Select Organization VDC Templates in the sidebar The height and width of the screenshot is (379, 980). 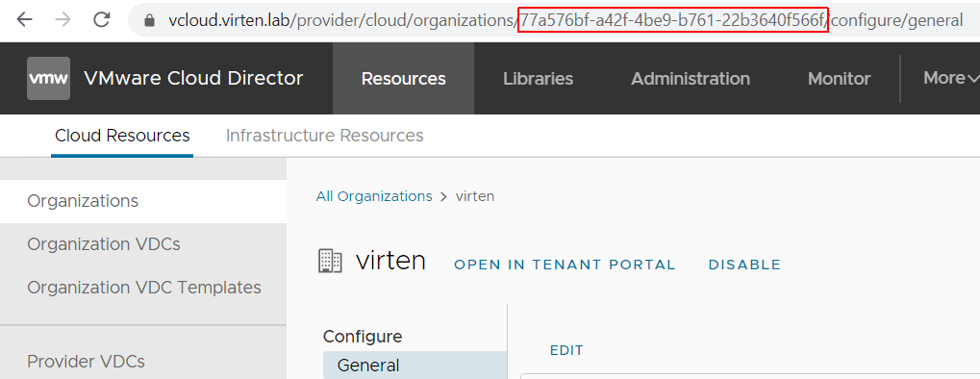143,287
